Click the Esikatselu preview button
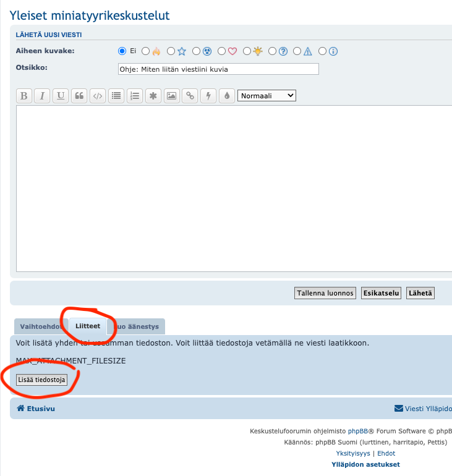 (x=381, y=293)
